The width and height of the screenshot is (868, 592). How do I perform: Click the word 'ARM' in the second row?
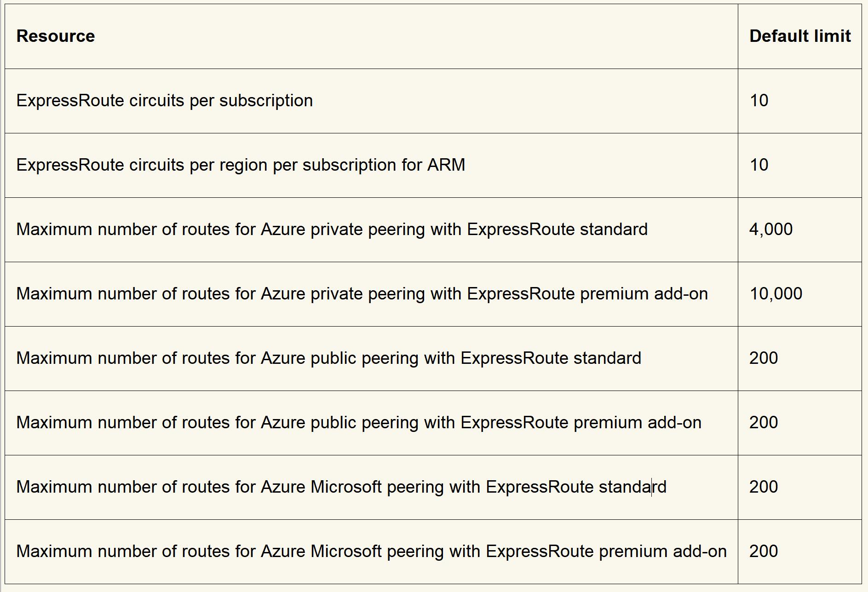click(x=446, y=165)
